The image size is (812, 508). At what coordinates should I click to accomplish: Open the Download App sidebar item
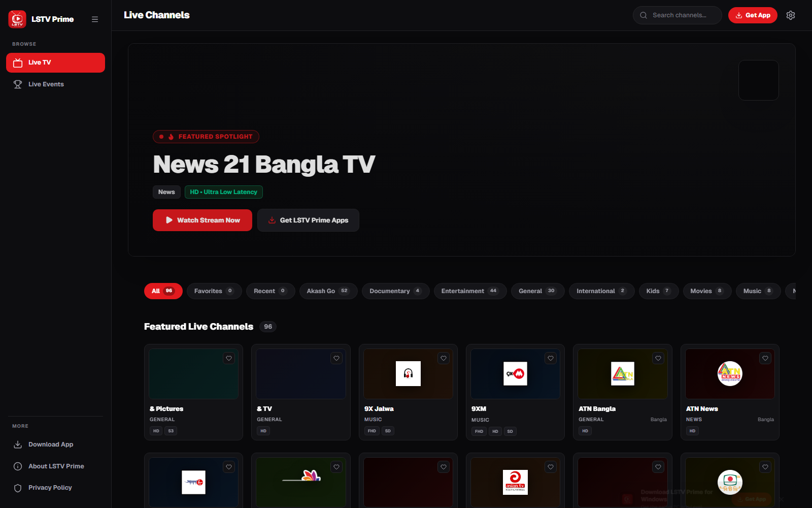pyautogui.click(x=55, y=444)
